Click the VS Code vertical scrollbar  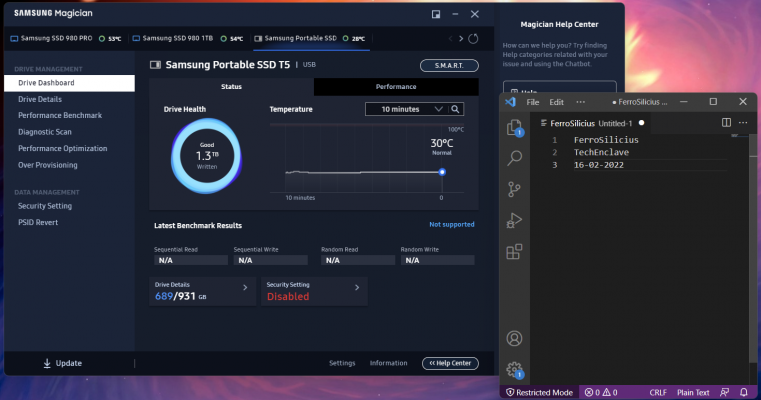pos(753,248)
